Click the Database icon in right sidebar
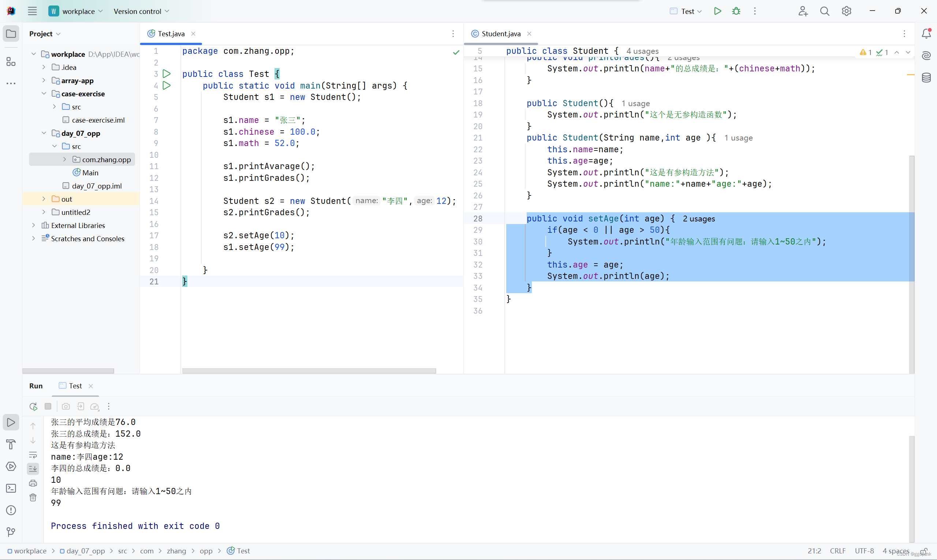 coord(926,79)
